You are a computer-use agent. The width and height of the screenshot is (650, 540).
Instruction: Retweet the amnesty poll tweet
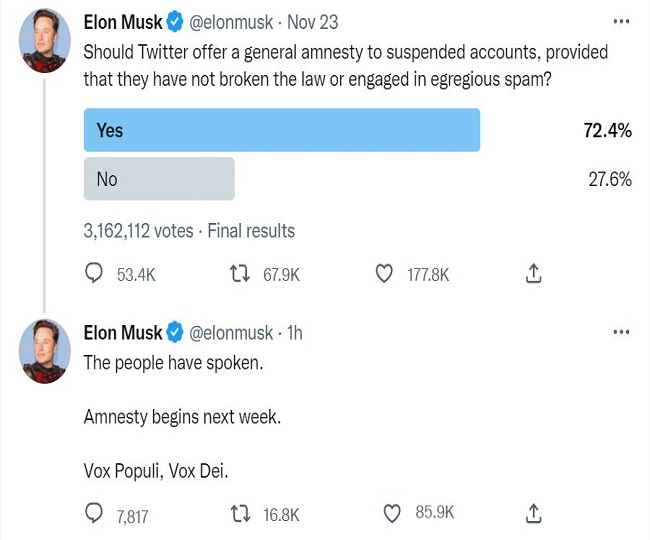click(240, 274)
